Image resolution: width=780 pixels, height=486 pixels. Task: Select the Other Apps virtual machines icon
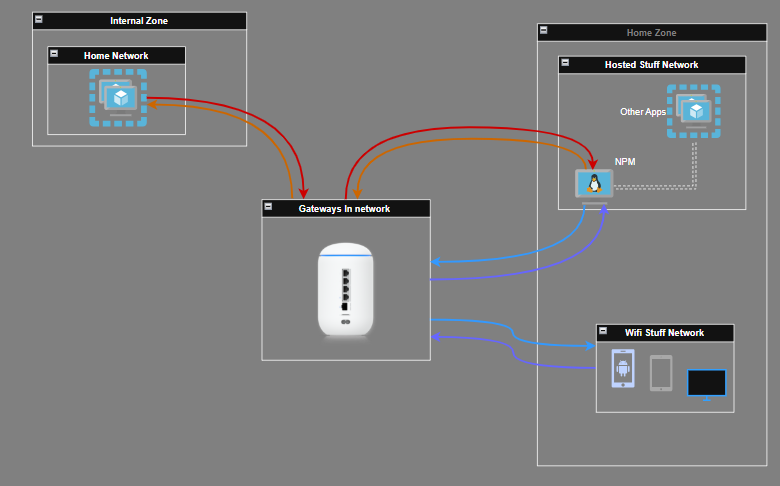tap(693, 111)
